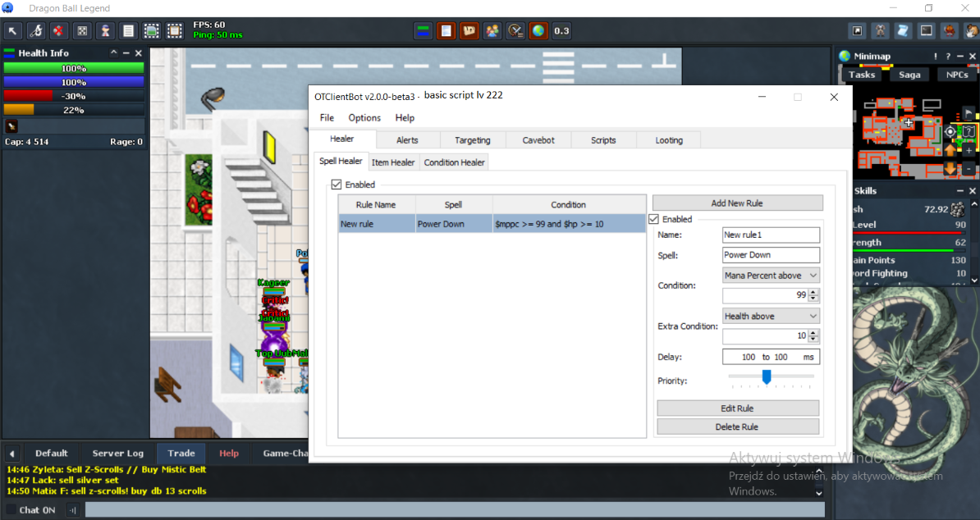Click the globe minimap icon in top toolbar

pos(538,31)
